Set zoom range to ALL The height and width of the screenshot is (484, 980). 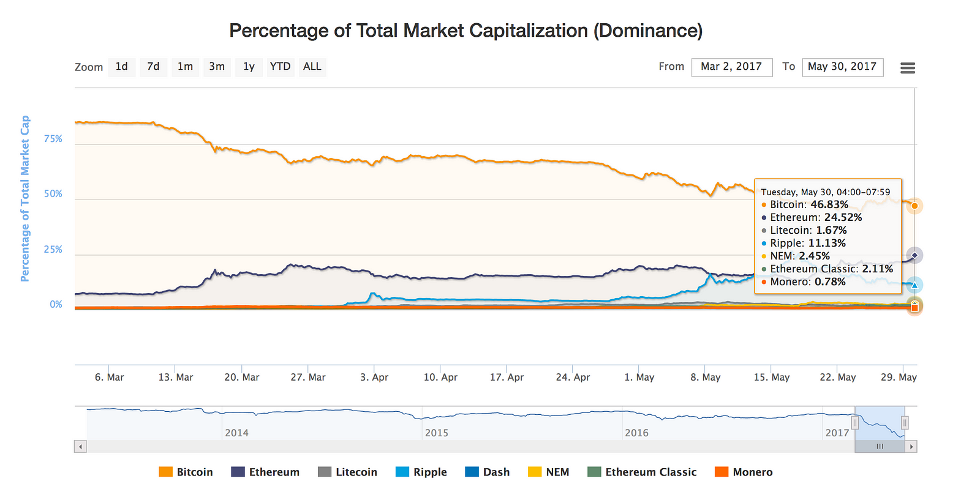[312, 67]
